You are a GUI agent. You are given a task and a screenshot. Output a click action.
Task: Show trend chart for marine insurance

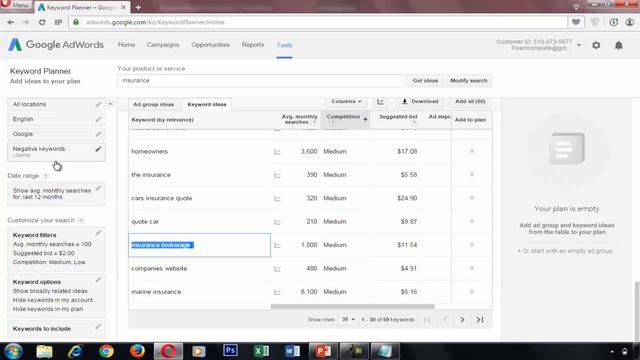pos(277,292)
